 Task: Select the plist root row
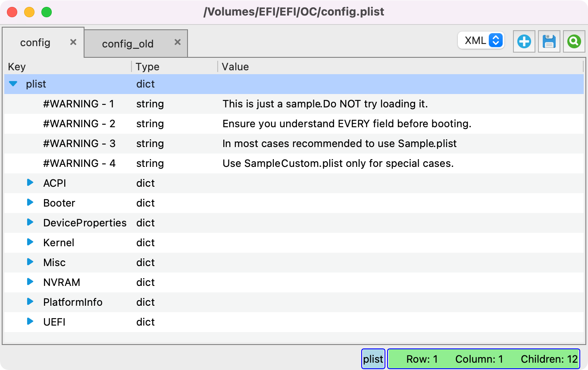294,84
